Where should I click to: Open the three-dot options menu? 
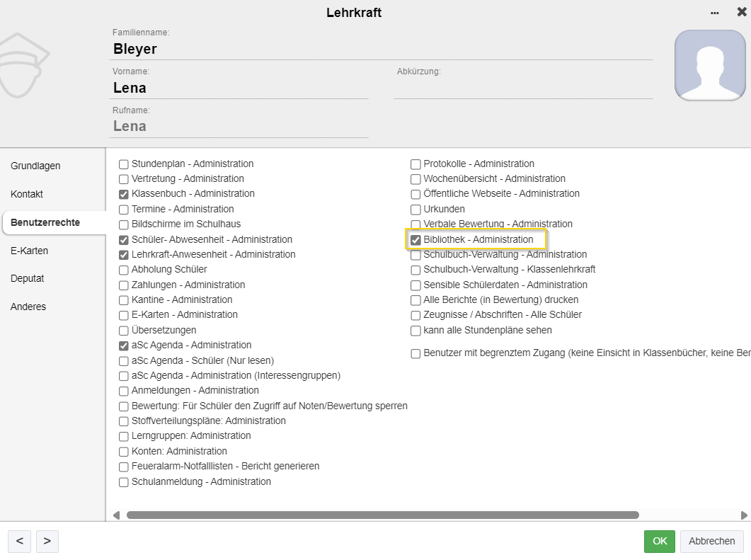[x=715, y=13]
